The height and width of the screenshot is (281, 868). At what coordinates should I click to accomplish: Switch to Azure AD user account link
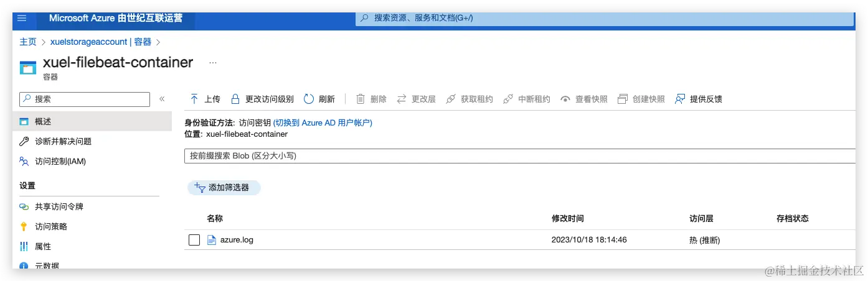tap(323, 123)
